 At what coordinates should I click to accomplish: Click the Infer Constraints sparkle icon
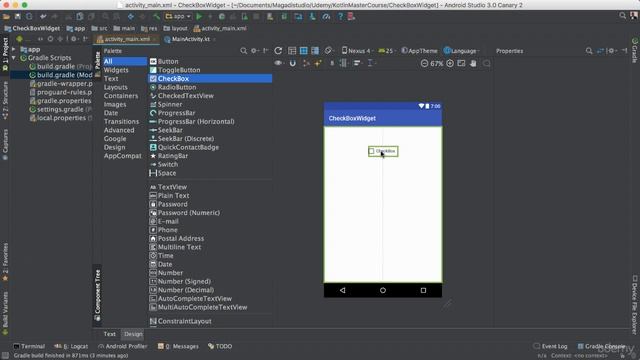tap(318, 63)
